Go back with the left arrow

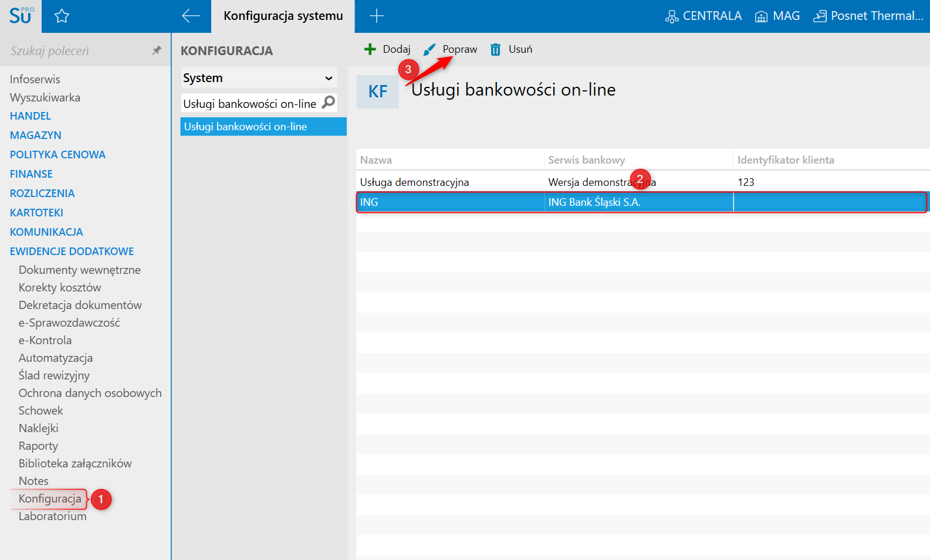pos(191,16)
